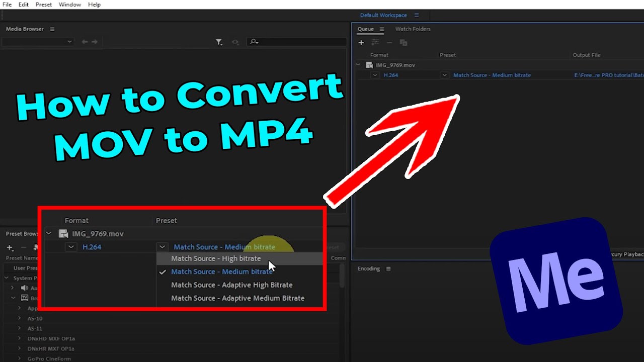Click the Media Browser search field
This screenshot has width=644, height=362.
click(x=297, y=42)
